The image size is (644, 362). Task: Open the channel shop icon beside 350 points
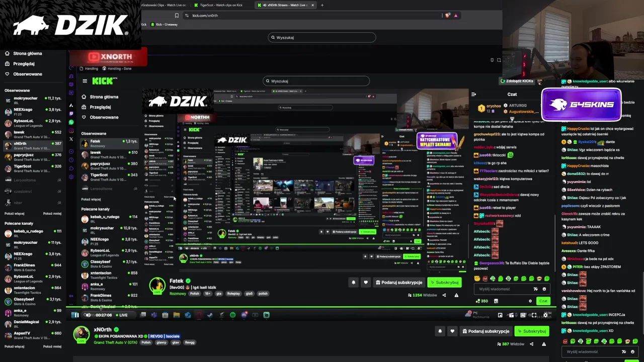click(x=496, y=301)
